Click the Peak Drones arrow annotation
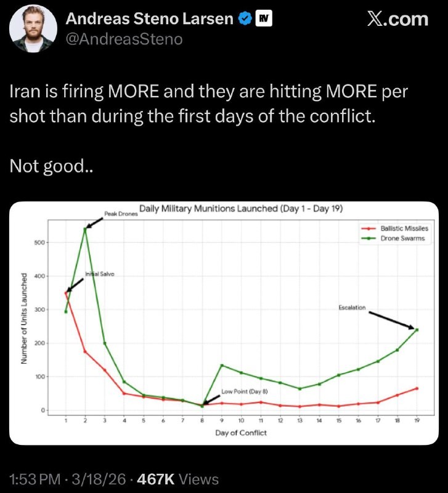 point(94,220)
